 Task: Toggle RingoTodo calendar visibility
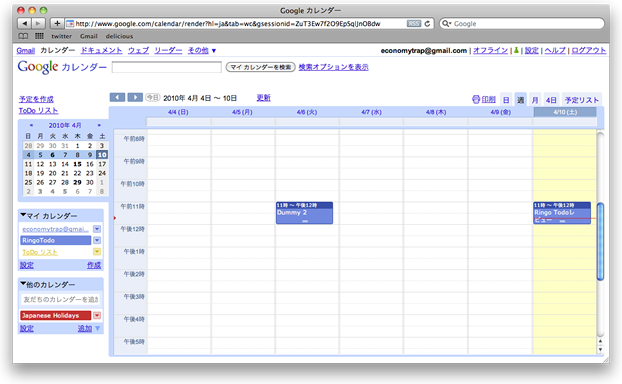(x=56, y=240)
